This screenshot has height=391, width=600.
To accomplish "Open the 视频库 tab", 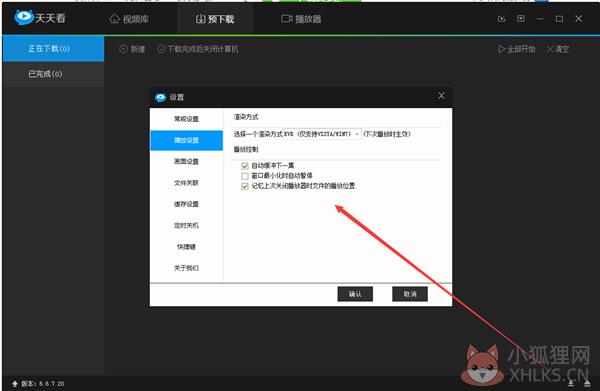I will tap(129, 19).
